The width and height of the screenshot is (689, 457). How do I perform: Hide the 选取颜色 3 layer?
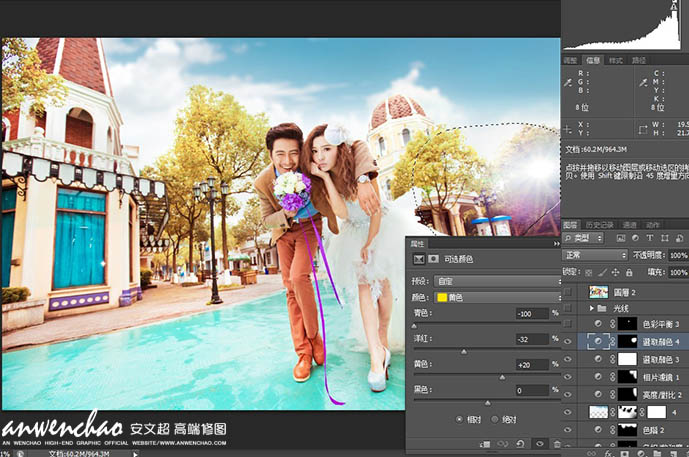pyautogui.click(x=568, y=358)
